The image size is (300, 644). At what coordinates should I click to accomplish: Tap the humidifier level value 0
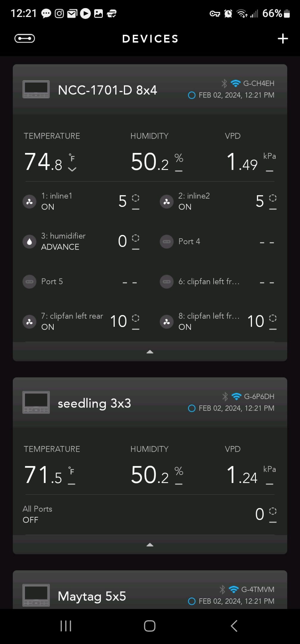122,241
